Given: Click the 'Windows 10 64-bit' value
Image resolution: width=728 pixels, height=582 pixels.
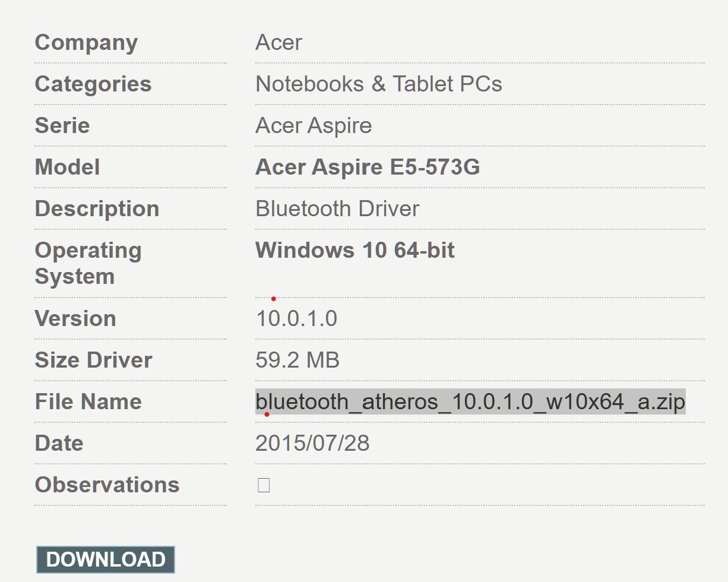Looking at the screenshot, I should click(x=355, y=250).
